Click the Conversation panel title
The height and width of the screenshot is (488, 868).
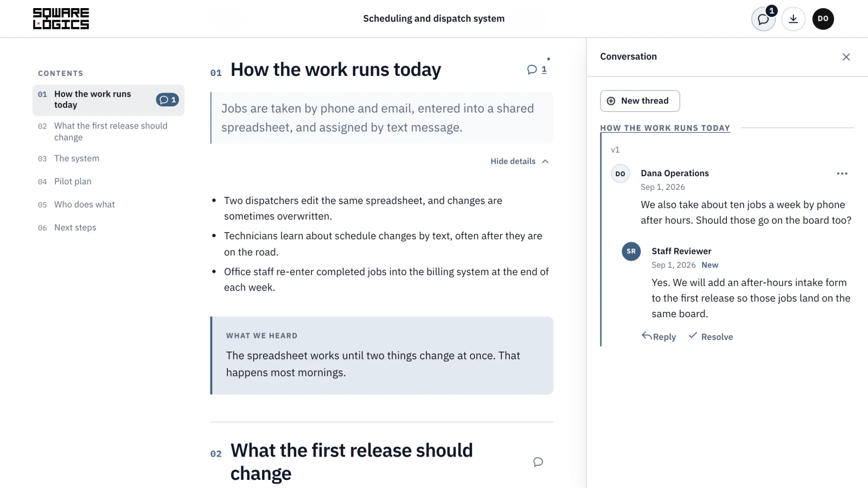(x=628, y=56)
